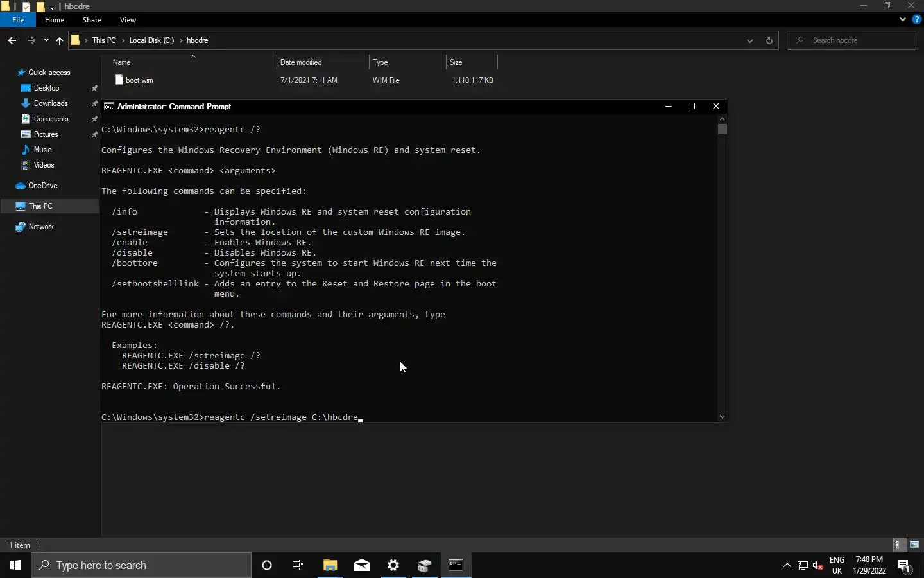
Task: Focus the Search hbcdre box
Action: 851,40
